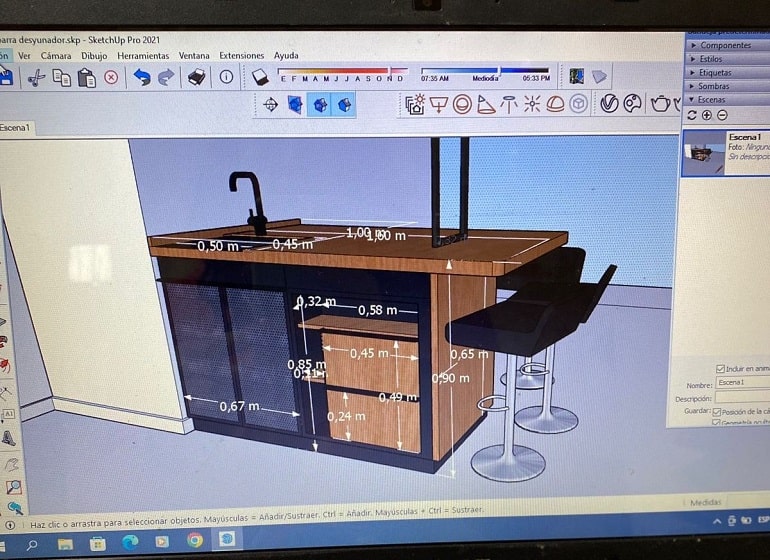Click the Undo arrow icon

coord(142,77)
